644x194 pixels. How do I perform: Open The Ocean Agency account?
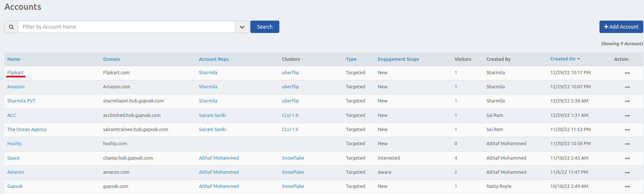coord(27,130)
